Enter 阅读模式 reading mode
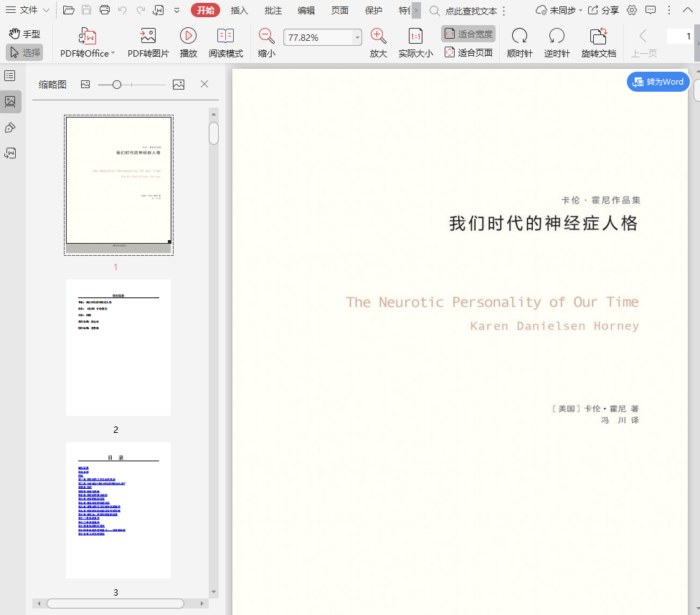Screen dimensions: 700x615 coord(225,37)
